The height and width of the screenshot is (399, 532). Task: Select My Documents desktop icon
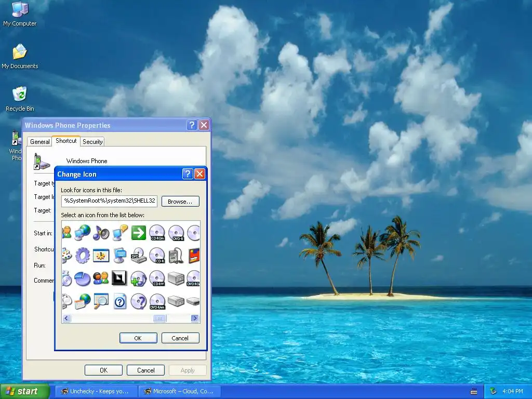pyautogui.click(x=20, y=57)
